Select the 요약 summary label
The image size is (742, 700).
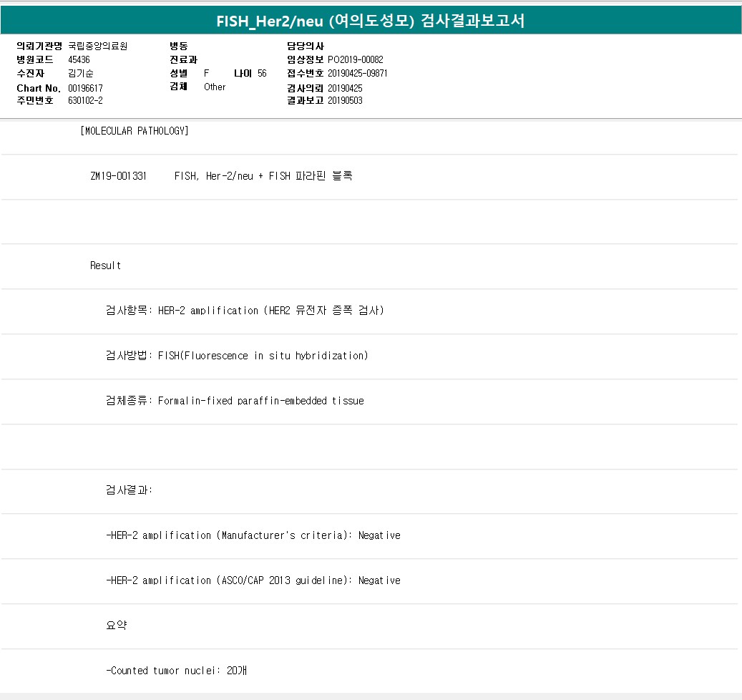(x=117, y=626)
